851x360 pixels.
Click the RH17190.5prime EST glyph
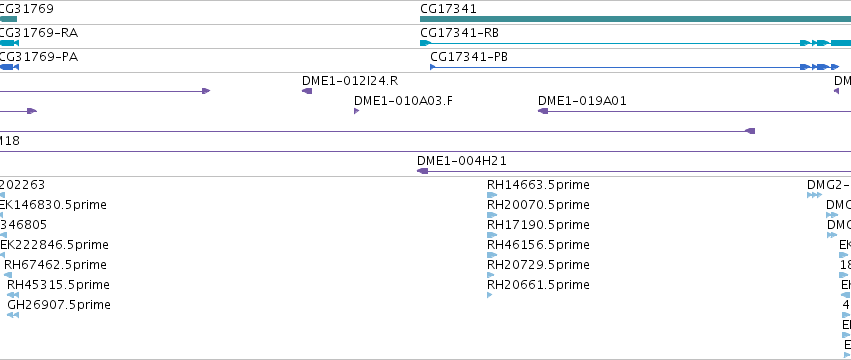point(492,235)
